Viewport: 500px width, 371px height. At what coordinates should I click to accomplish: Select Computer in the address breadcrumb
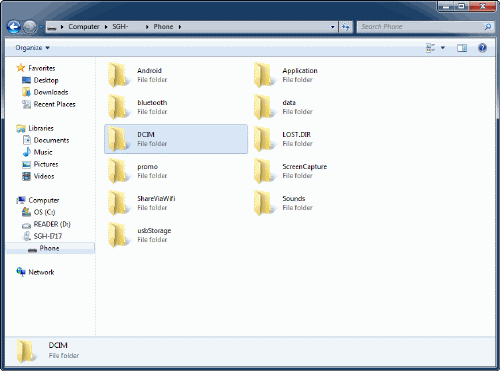(84, 27)
